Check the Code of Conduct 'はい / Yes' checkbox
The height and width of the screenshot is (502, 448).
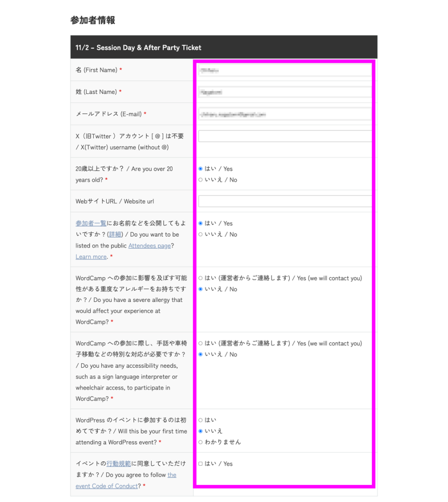click(x=200, y=464)
